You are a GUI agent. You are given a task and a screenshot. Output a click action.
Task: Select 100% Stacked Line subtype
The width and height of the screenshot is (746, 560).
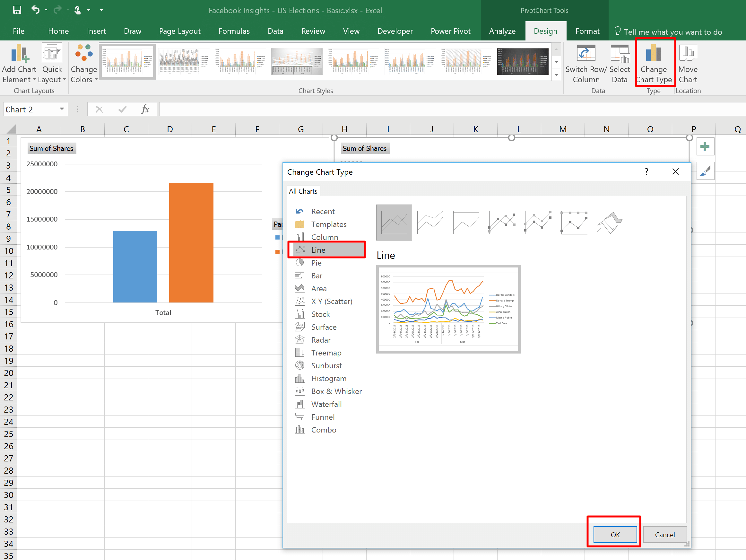(466, 222)
